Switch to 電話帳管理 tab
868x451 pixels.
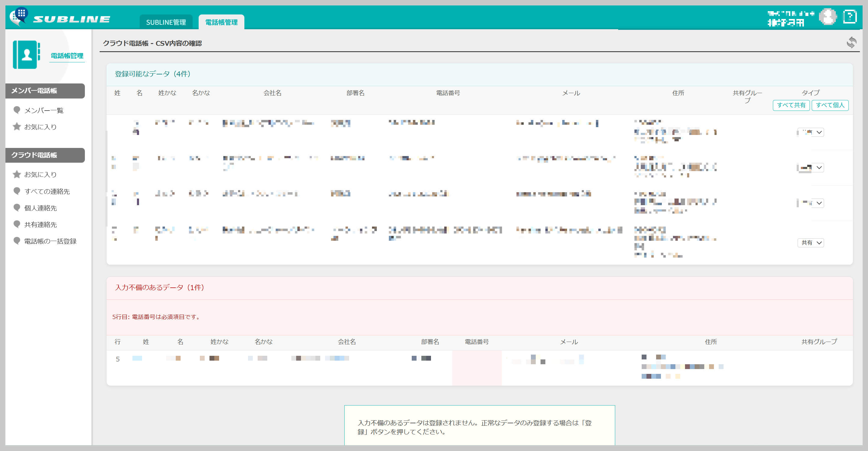(222, 22)
